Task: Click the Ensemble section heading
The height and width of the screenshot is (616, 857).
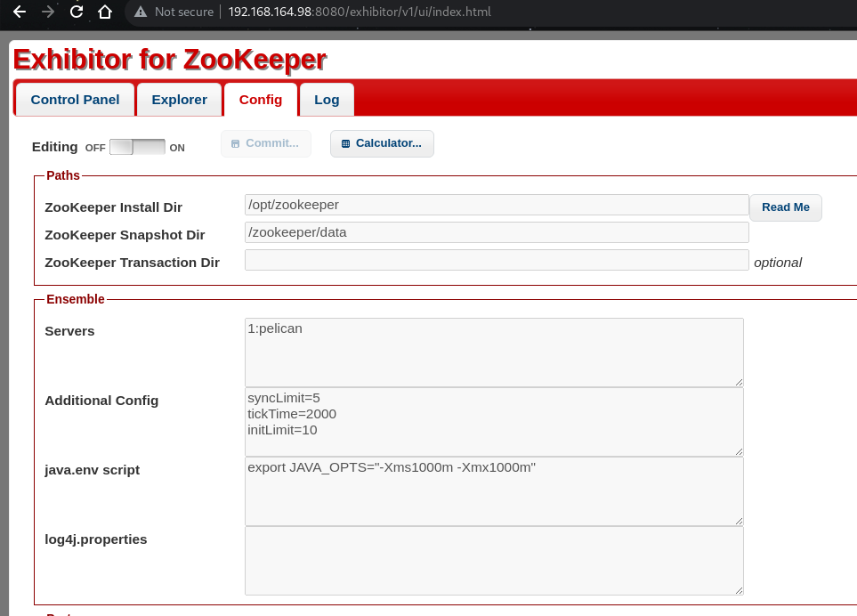Action: pyautogui.click(x=76, y=299)
